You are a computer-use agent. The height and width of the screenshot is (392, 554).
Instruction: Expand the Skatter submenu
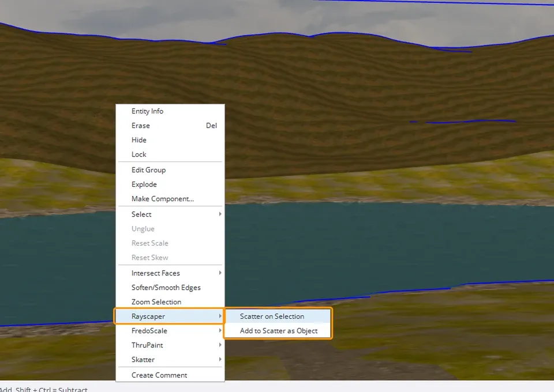pos(170,360)
